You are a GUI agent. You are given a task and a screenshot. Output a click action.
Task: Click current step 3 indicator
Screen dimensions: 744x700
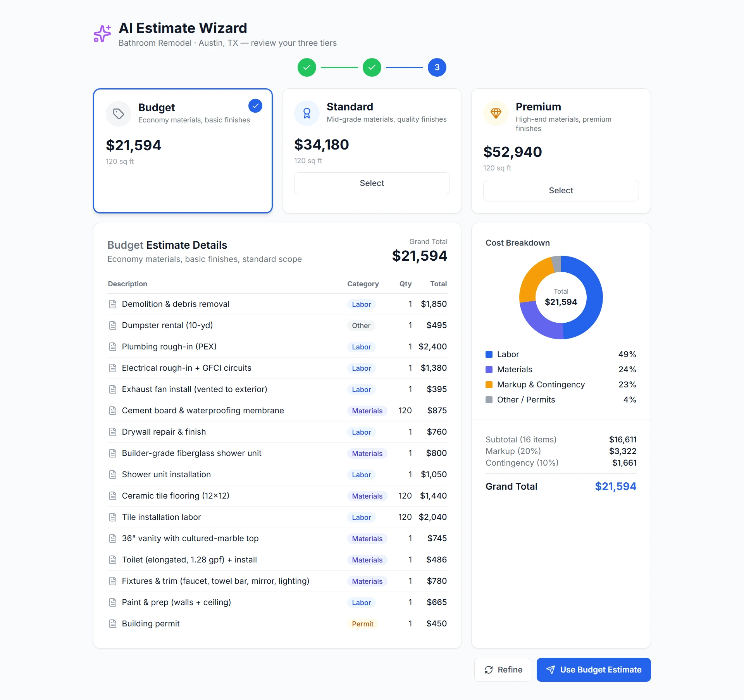(437, 67)
